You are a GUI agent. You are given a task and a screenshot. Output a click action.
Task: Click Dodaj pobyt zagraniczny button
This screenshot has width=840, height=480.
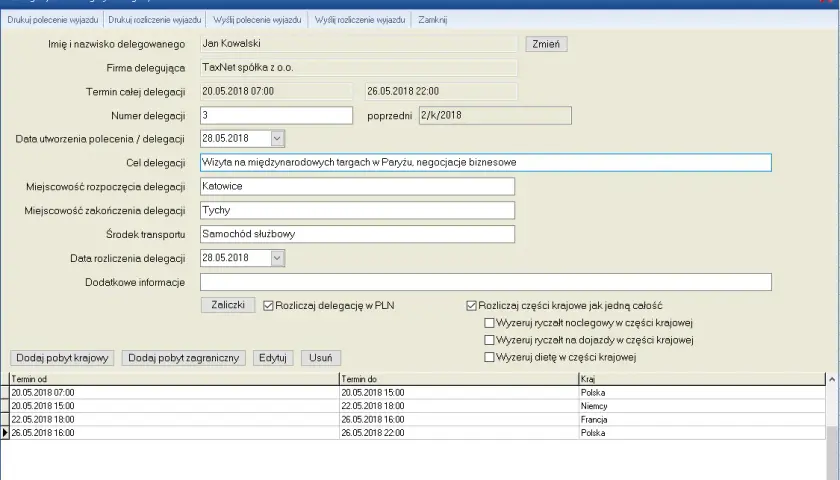184,358
